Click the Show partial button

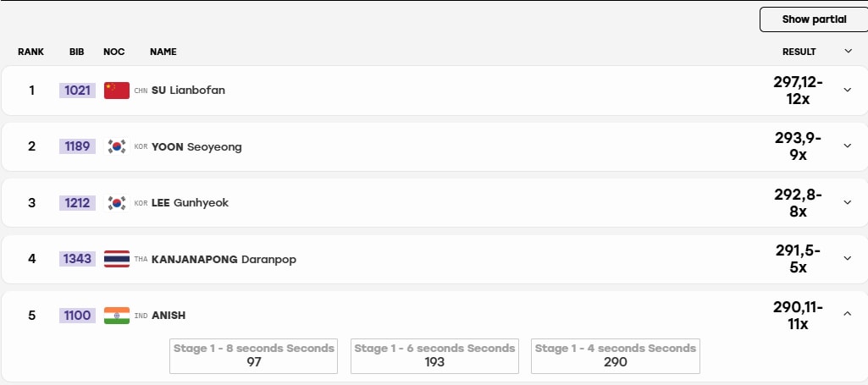[814, 19]
